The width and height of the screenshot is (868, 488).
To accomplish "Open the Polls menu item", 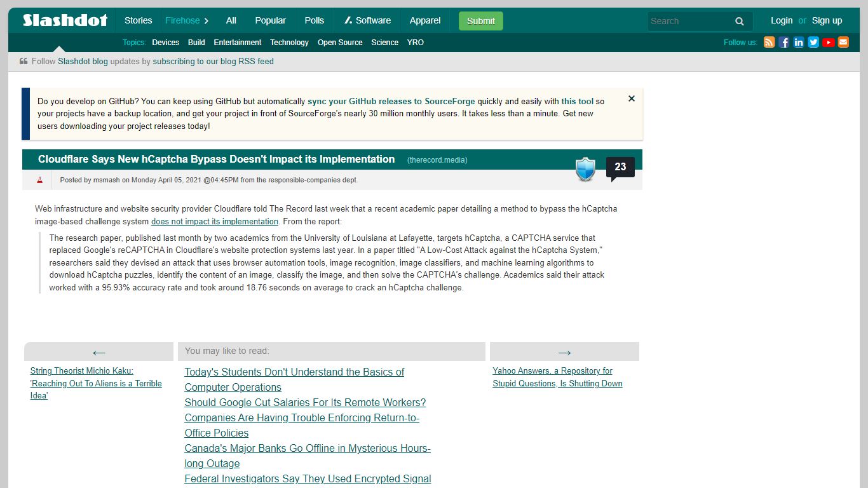I will pyautogui.click(x=315, y=20).
